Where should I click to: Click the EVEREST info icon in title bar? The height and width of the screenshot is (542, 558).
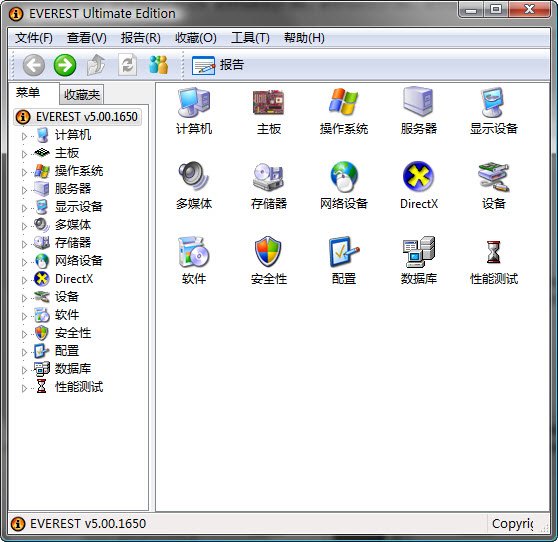pos(16,14)
